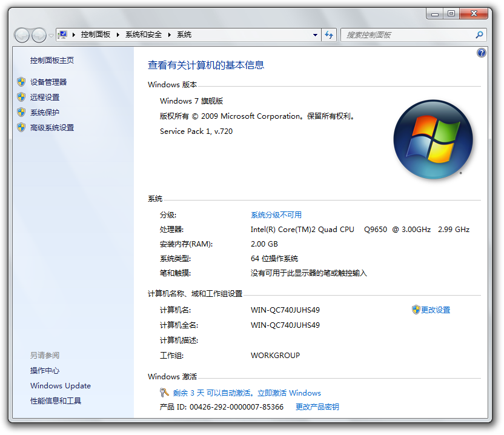Open 远程设置 from the left panel

(x=45, y=98)
